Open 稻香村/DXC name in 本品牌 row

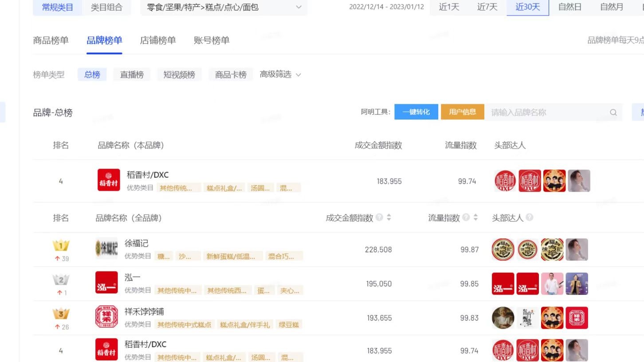pyautogui.click(x=148, y=175)
